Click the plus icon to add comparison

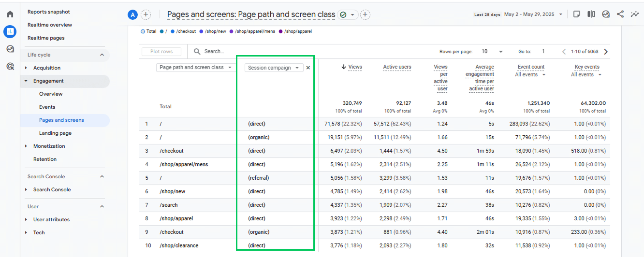tap(146, 14)
